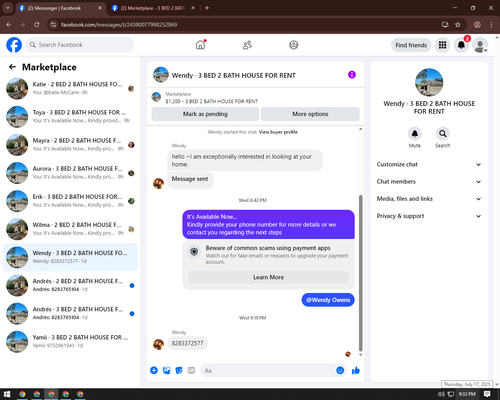The image size is (500, 400).
Task: Open the Wilma 2 BED 2 BATH conversation
Action: point(70,229)
